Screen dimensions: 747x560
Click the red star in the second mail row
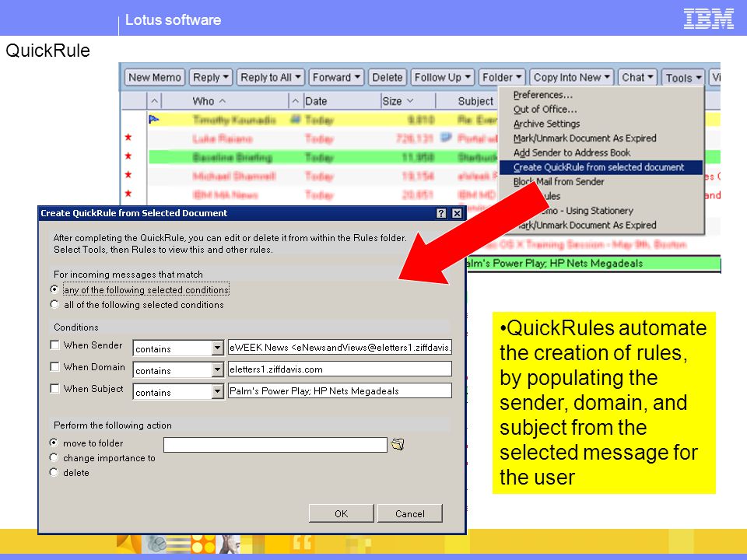(x=128, y=138)
